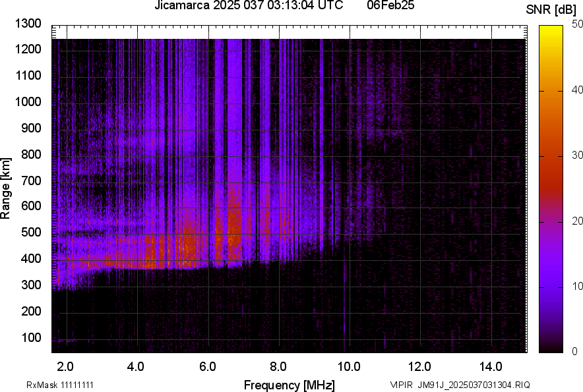This screenshot has height=392, width=583.
Task: Click the 8.0 frequency tick label
Action: coord(278,366)
